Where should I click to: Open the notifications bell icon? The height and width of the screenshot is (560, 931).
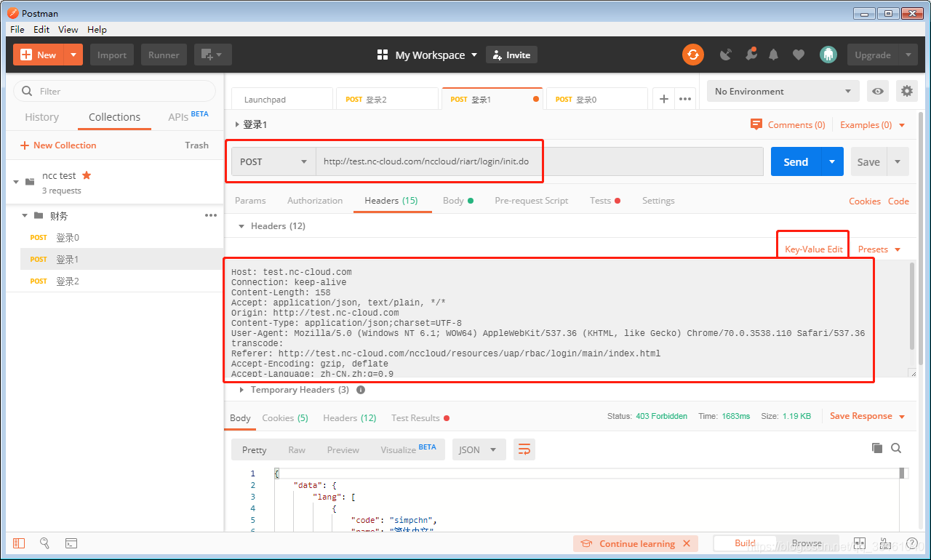click(x=774, y=55)
